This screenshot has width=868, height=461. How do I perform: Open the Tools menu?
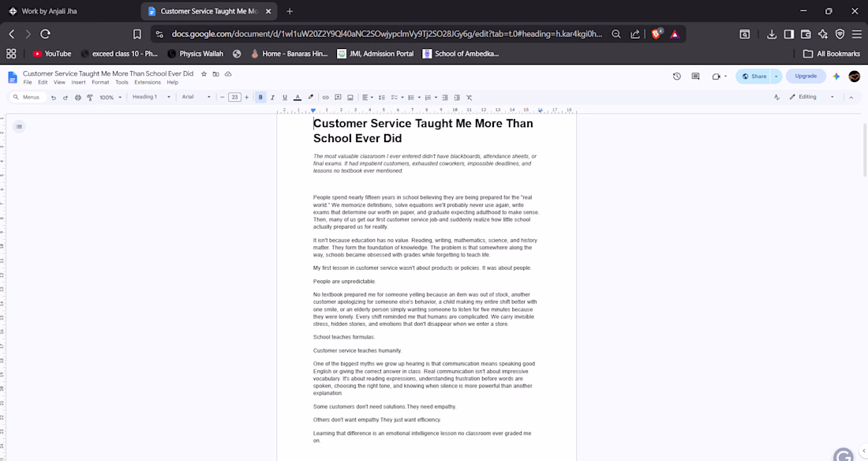pyautogui.click(x=122, y=83)
